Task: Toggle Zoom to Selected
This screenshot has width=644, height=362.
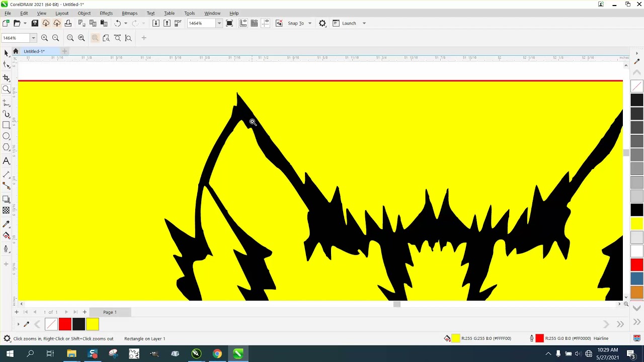Action: point(70,38)
